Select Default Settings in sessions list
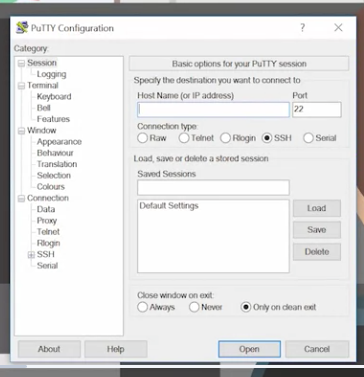Image resolution: width=364 pixels, height=377 pixels. (169, 206)
